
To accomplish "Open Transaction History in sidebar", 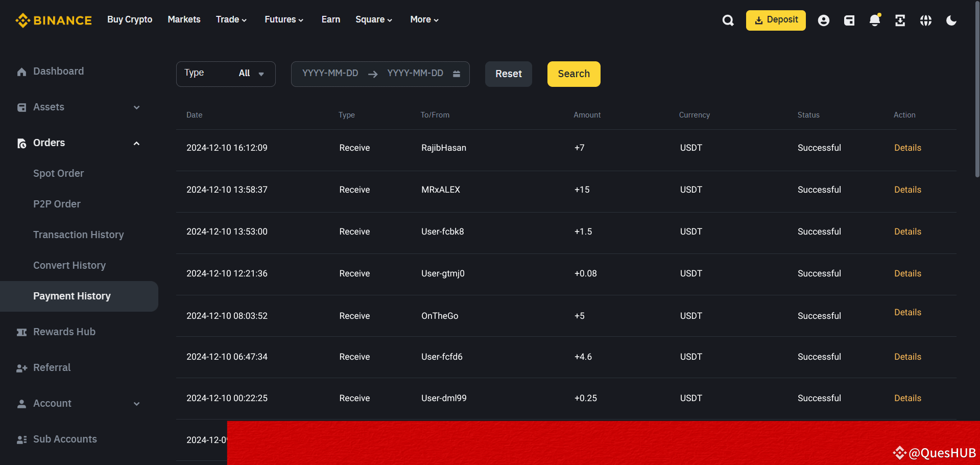I will click(79, 235).
